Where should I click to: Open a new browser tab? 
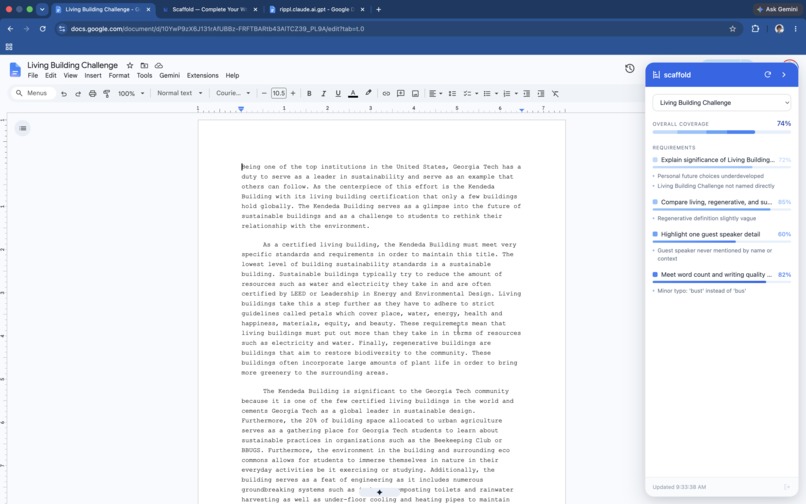(x=379, y=9)
